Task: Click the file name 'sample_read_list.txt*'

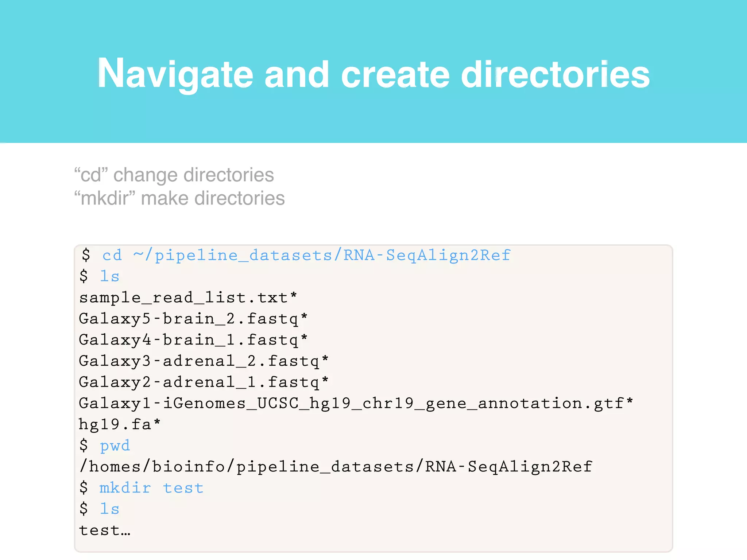Action: tap(188, 298)
